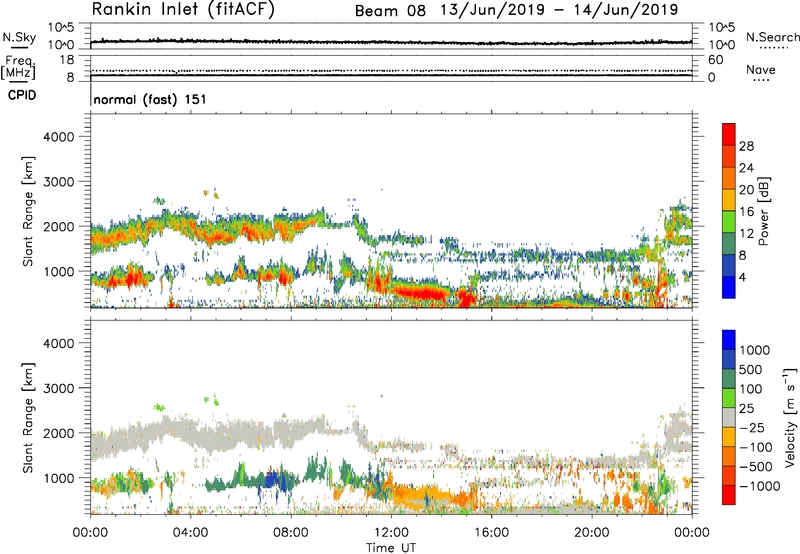The image size is (800, 554).
Task: Click the power panel 'Slant Range [km]' label
Action: (28, 211)
